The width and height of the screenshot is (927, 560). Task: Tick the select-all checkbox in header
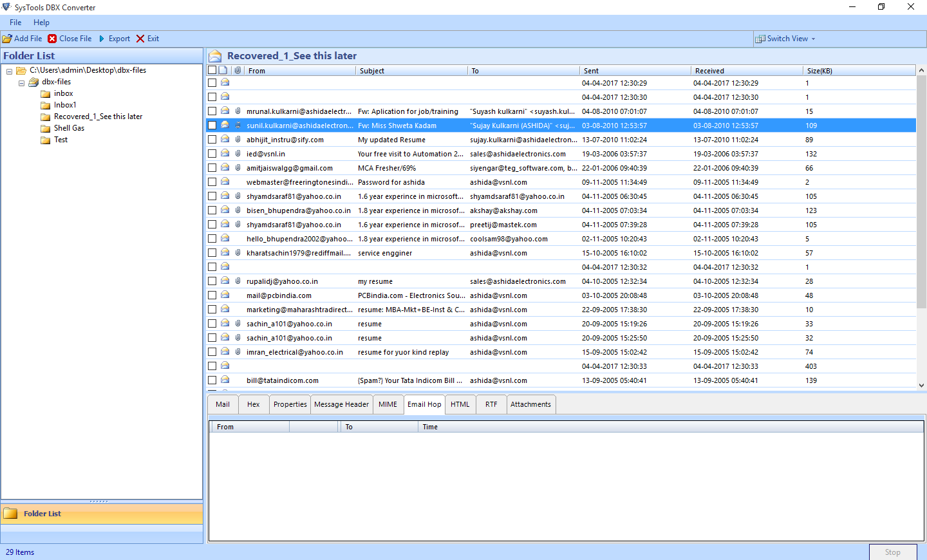click(x=212, y=70)
